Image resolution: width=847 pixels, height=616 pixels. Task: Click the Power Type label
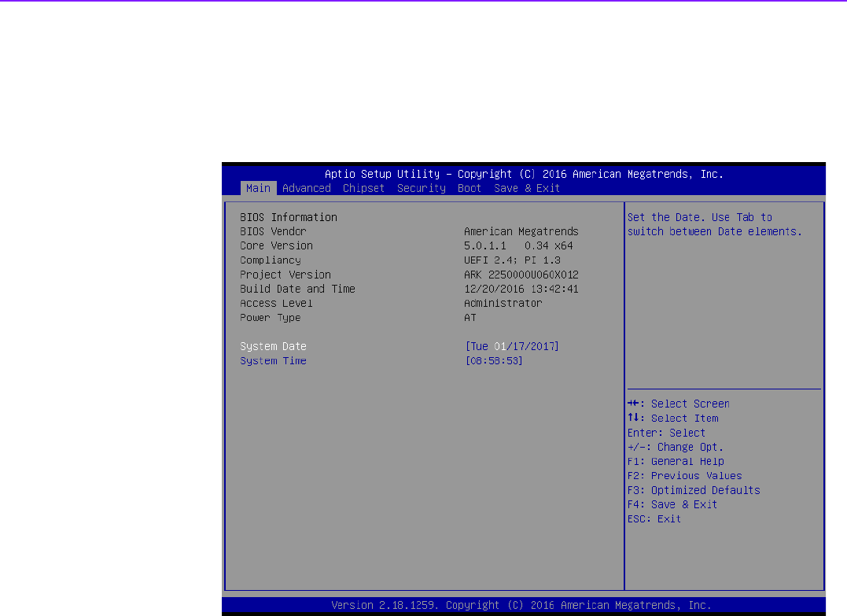(271, 318)
